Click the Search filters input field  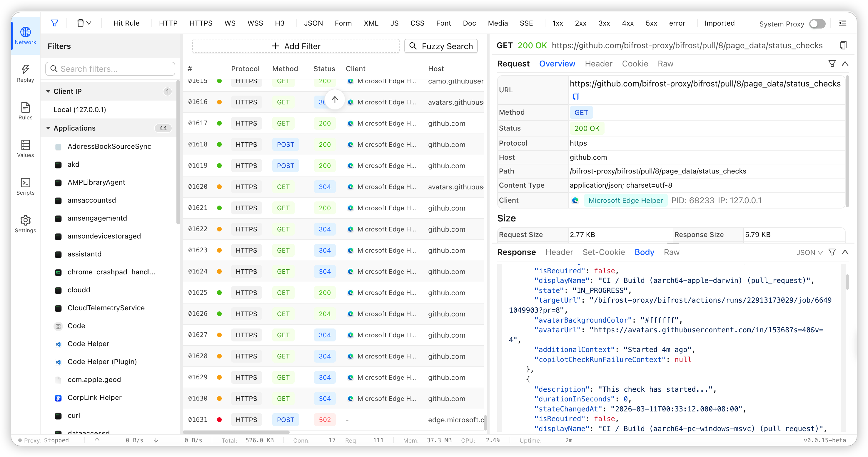click(x=110, y=69)
